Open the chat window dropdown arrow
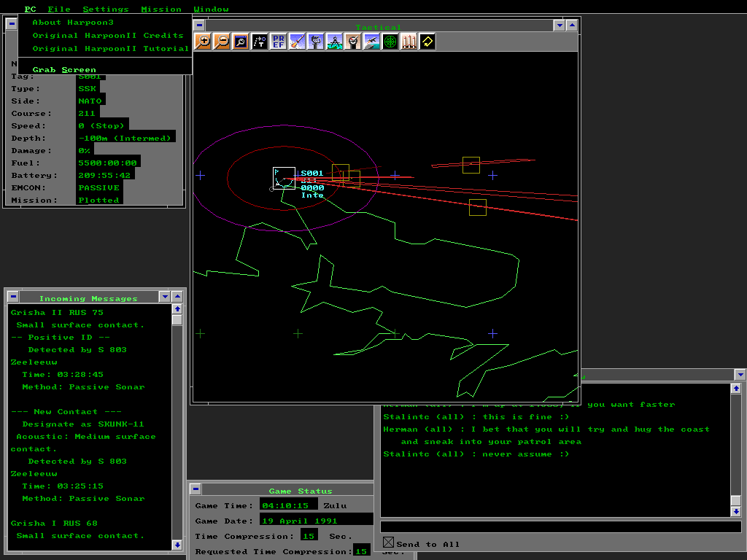This screenshot has height=560, width=747. (x=740, y=375)
